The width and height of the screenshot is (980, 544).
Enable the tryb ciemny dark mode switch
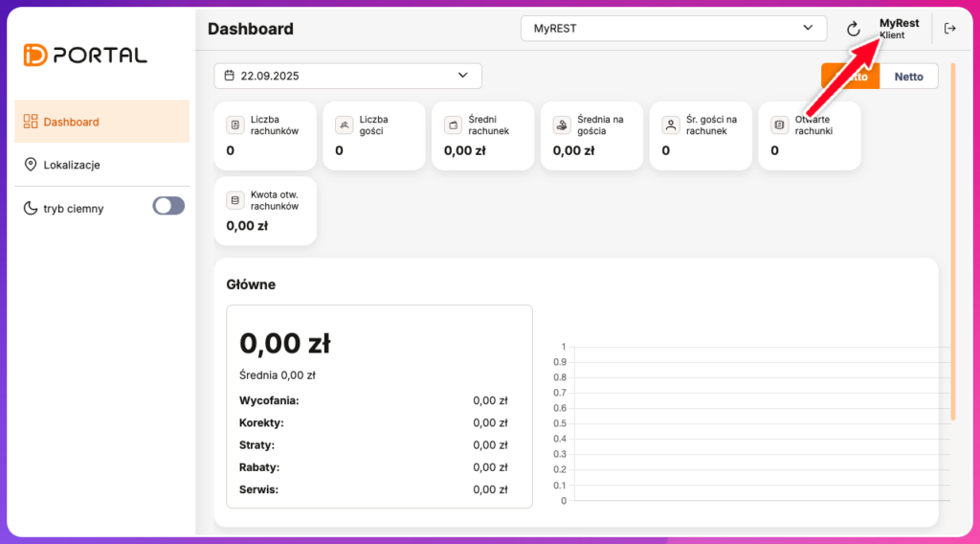pyautogui.click(x=168, y=206)
